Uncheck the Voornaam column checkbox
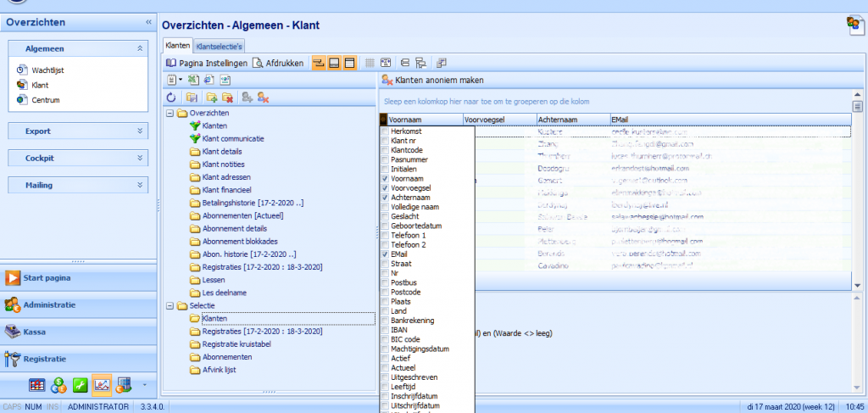 click(385, 180)
